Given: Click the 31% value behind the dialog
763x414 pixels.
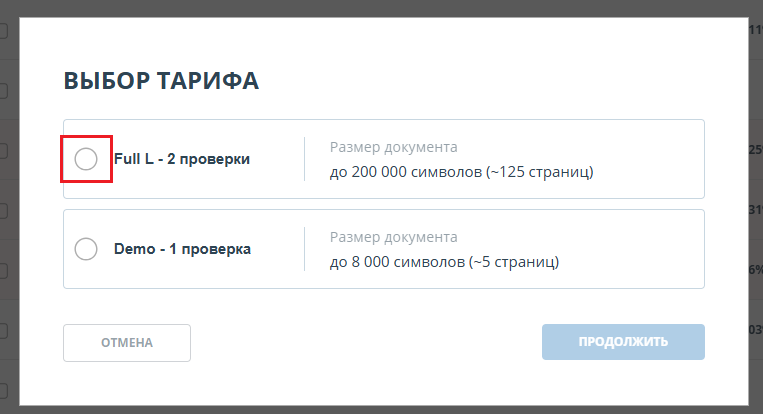Looking at the screenshot, I should coord(756,210).
